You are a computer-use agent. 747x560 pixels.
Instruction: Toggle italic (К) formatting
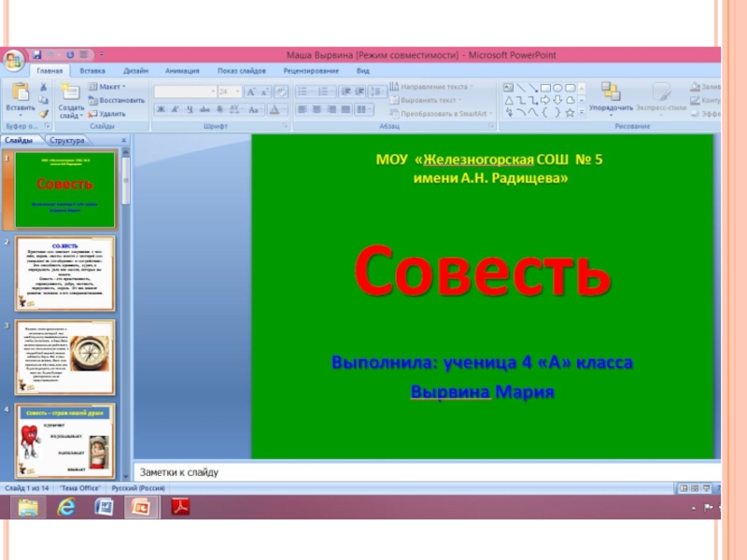coord(175,109)
